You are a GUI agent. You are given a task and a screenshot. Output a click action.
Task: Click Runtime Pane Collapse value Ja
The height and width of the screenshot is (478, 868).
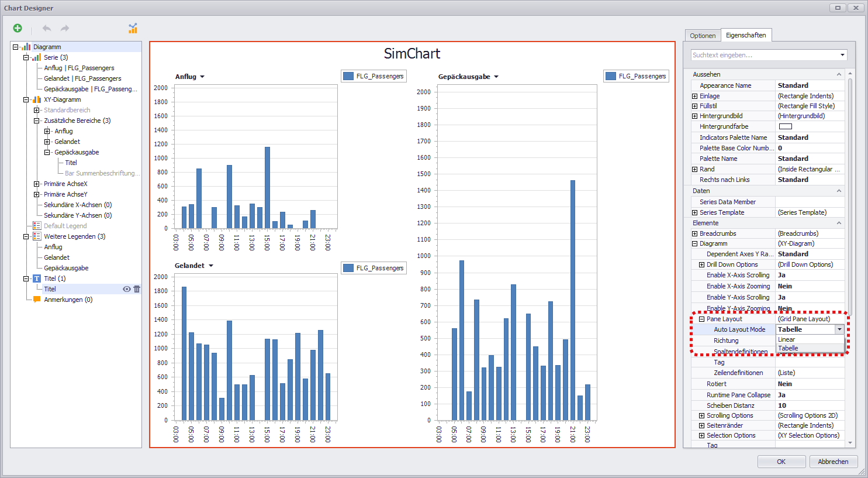(810, 395)
